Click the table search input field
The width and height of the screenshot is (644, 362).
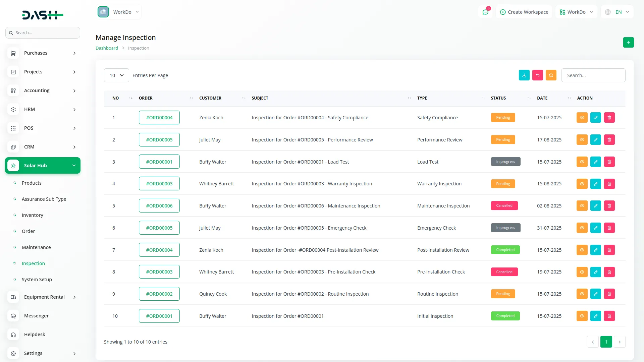(593, 75)
